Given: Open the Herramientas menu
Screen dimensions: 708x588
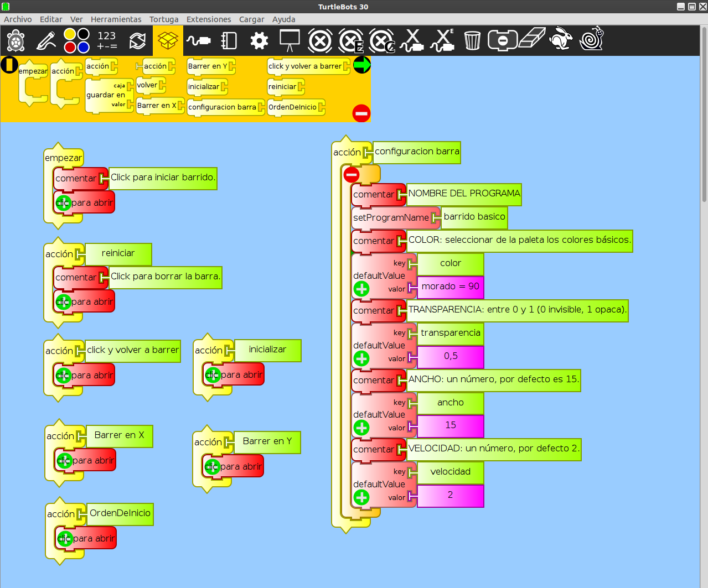Looking at the screenshot, I should pos(116,19).
